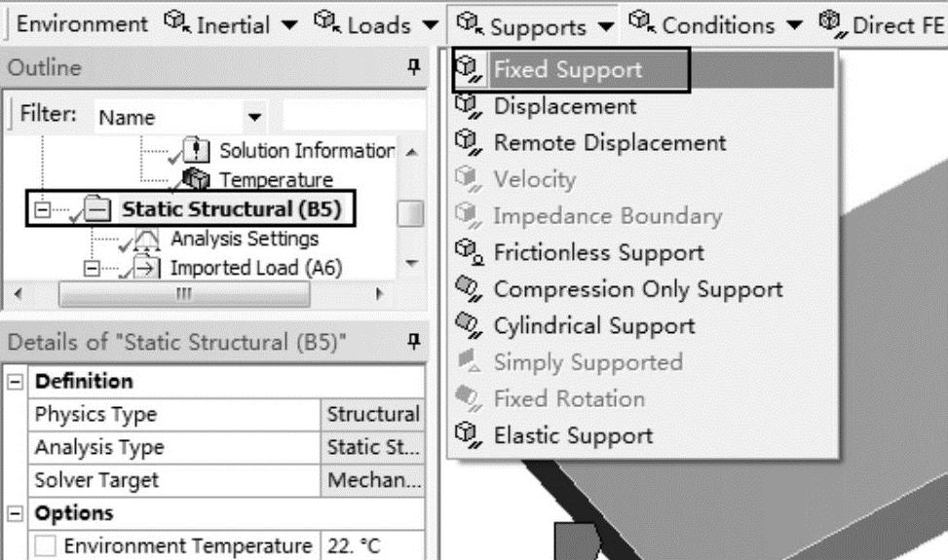
Task: Collapse the Options section
Action: click(x=16, y=513)
